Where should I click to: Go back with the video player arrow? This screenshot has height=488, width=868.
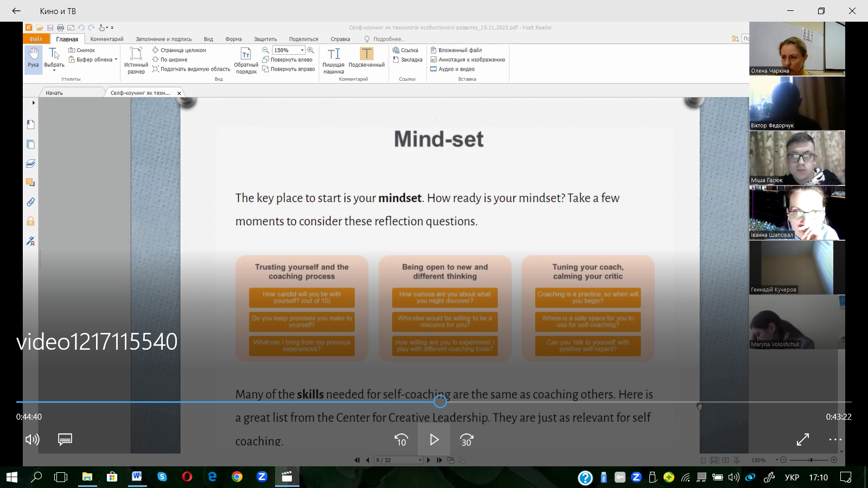16,11
